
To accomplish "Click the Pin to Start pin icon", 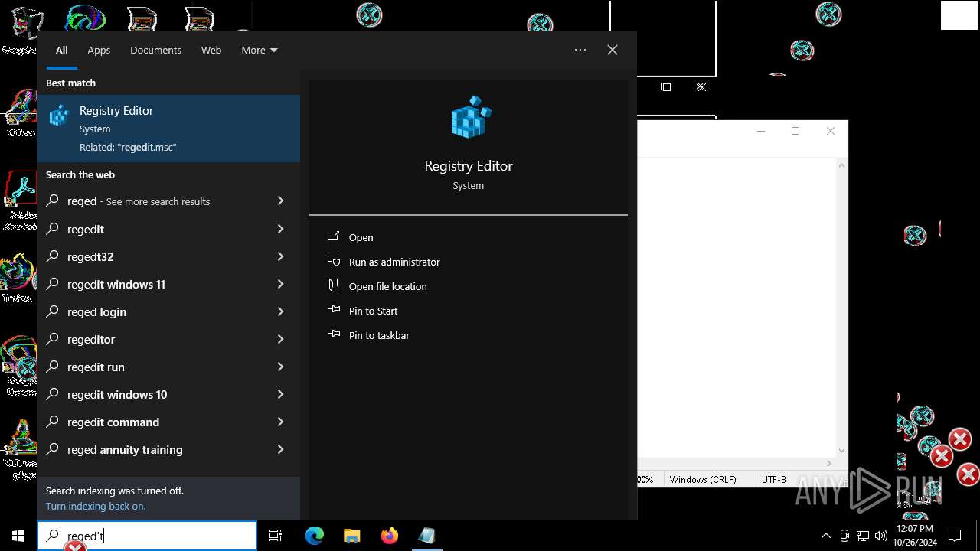I will [334, 311].
